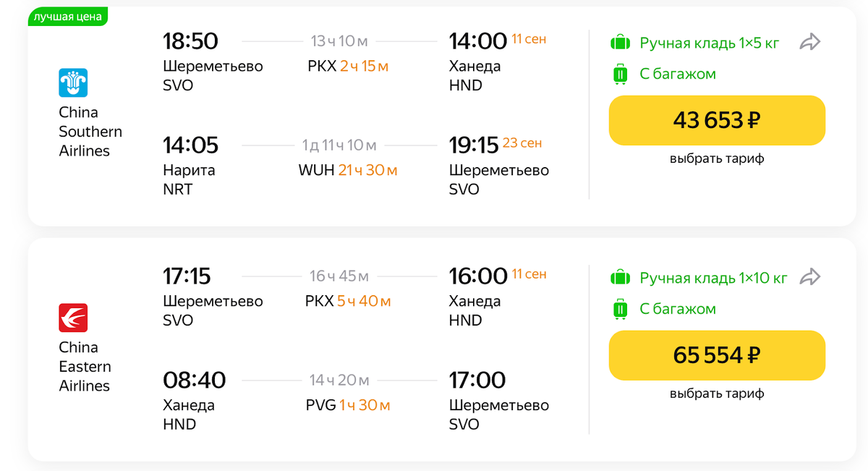Click the 'лучшая цена' green badge
The image size is (868, 471).
[68, 16]
